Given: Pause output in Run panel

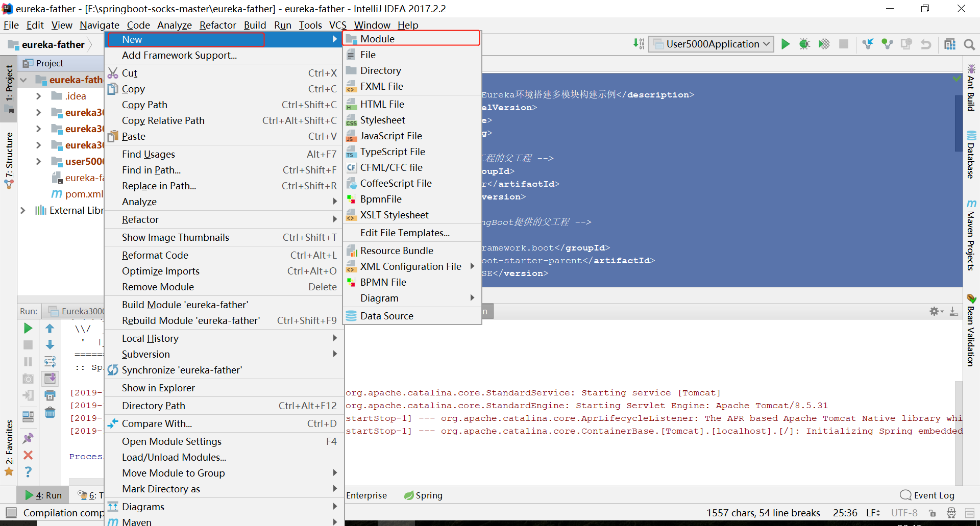Looking at the screenshot, I should [x=28, y=362].
